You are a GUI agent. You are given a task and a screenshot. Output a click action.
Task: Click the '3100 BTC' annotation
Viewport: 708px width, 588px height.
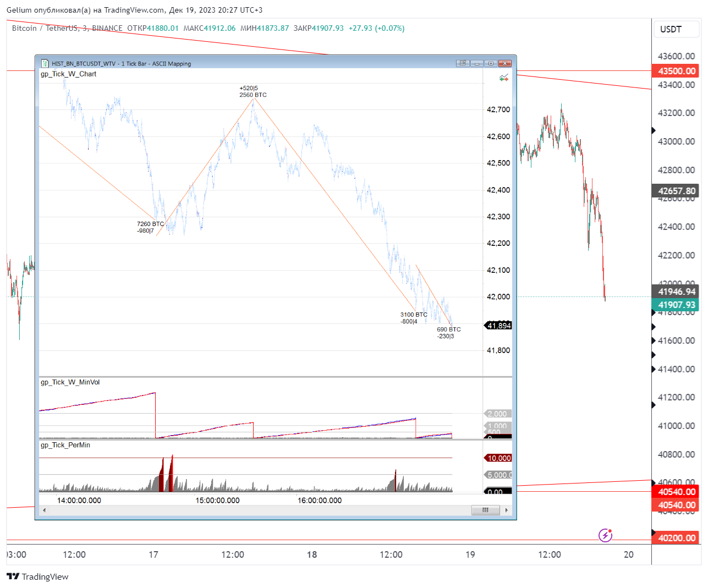[x=414, y=315]
